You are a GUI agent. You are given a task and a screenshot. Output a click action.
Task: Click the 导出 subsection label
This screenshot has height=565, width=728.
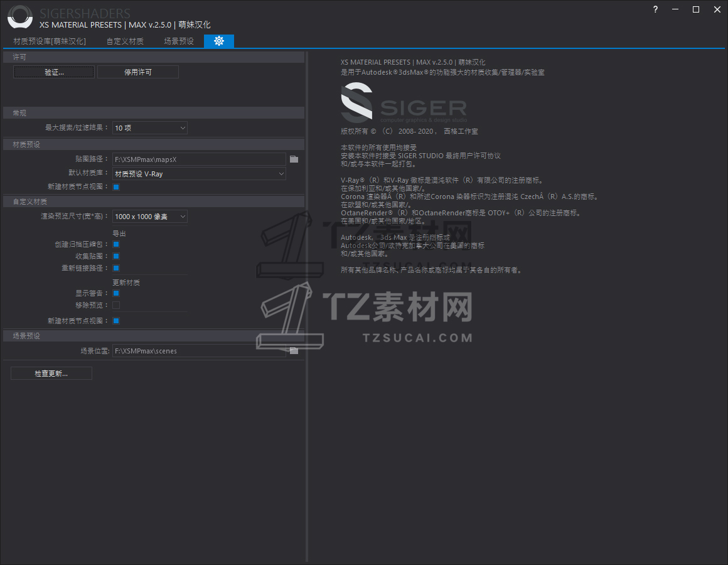(x=119, y=234)
